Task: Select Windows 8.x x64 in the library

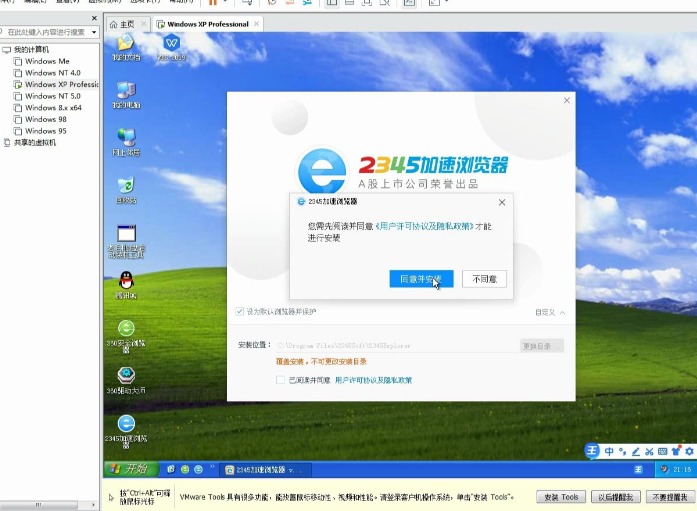Action: click(x=53, y=108)
